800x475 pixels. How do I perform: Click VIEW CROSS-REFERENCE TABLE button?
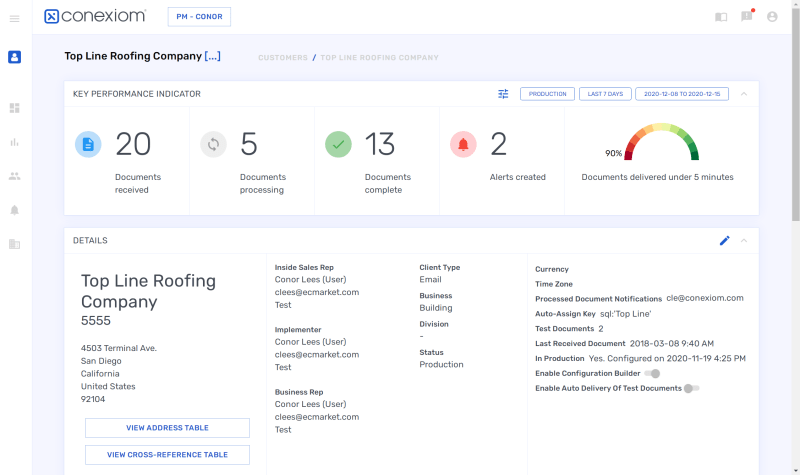point(167,455)
